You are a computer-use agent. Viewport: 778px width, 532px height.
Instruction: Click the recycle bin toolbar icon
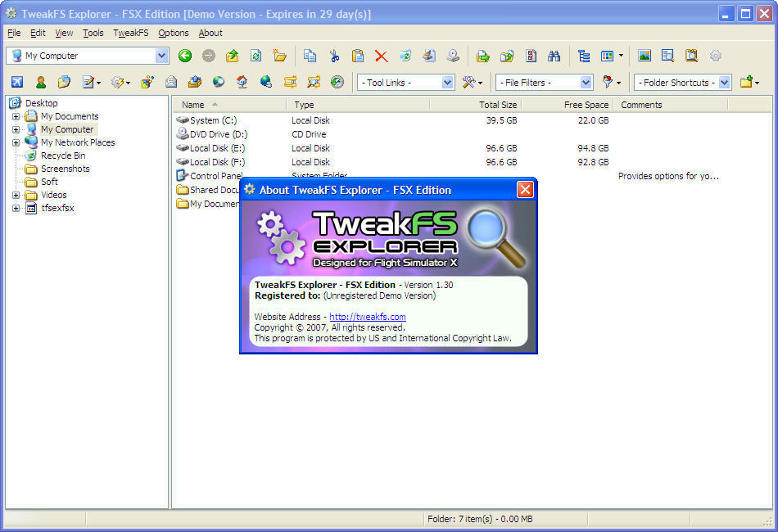[405, 56]
